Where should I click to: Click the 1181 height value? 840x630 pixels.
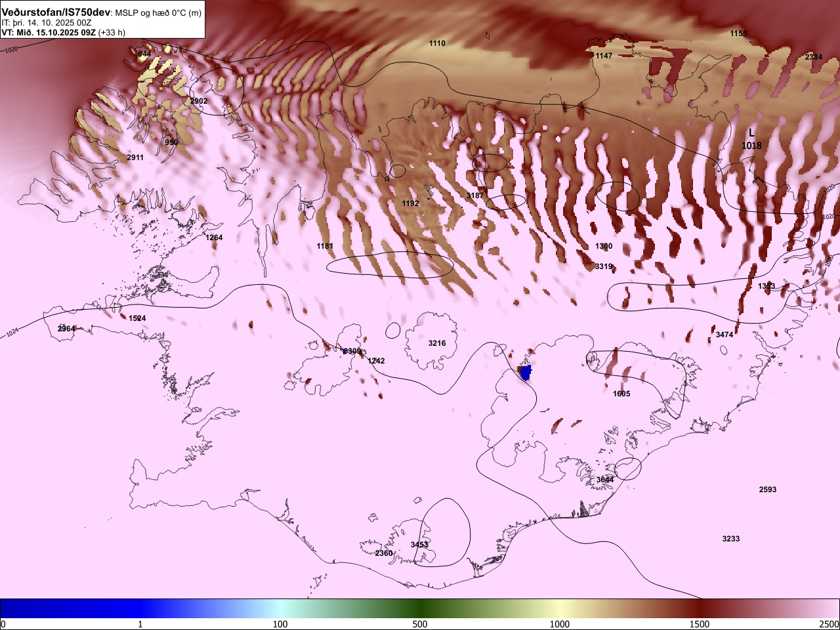[325, 246]
